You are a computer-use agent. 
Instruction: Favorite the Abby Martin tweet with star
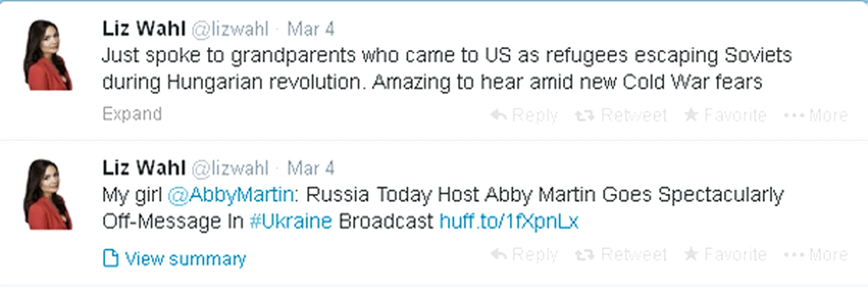click(x=691, y=254)
